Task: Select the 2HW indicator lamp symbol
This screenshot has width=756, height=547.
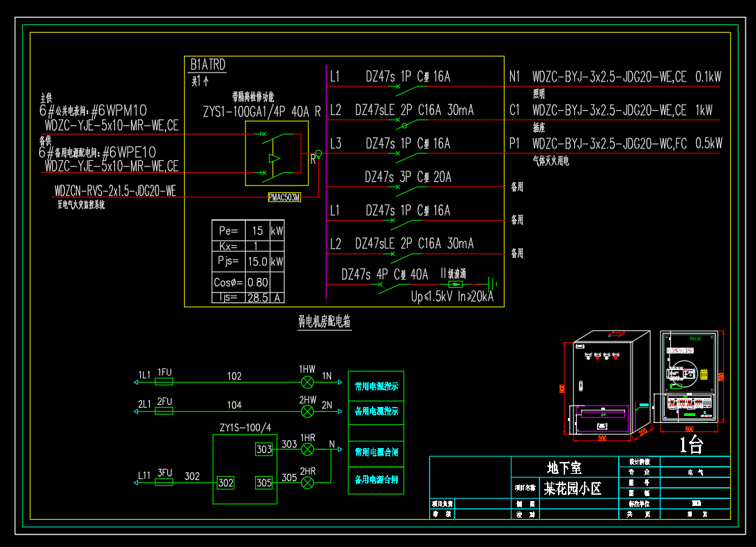Action: [307, 411]
